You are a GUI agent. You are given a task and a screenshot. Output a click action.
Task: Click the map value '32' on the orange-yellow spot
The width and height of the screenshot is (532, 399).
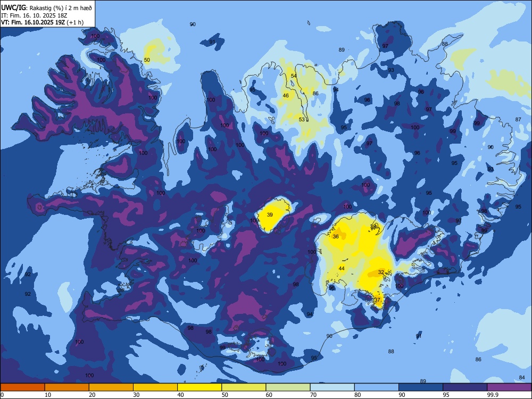(x=381, y=272)
